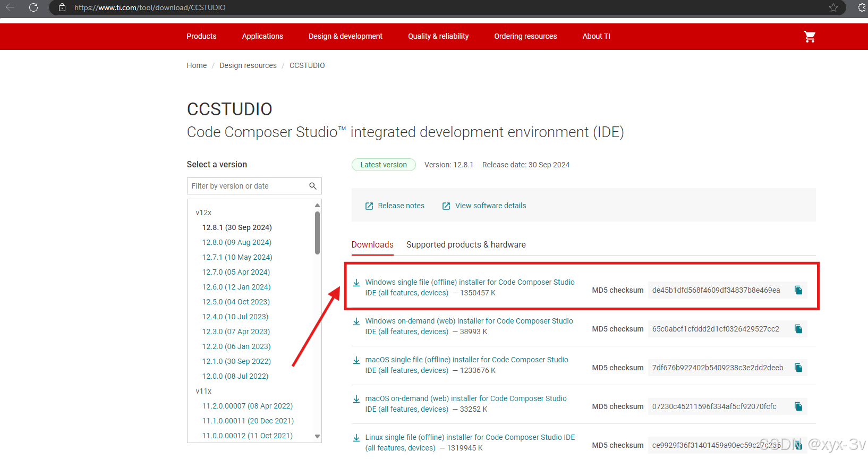The width and height of the screenshot is (868, 459).
Task: Switch to the Downloads tab
Action: click(372, 244)
